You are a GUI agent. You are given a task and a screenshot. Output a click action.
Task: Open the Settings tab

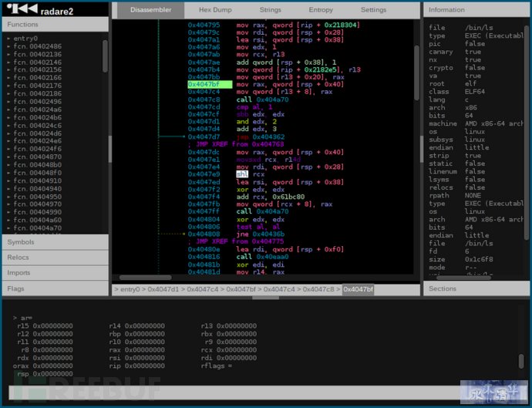pyautogui.click(x=373, y=10)
